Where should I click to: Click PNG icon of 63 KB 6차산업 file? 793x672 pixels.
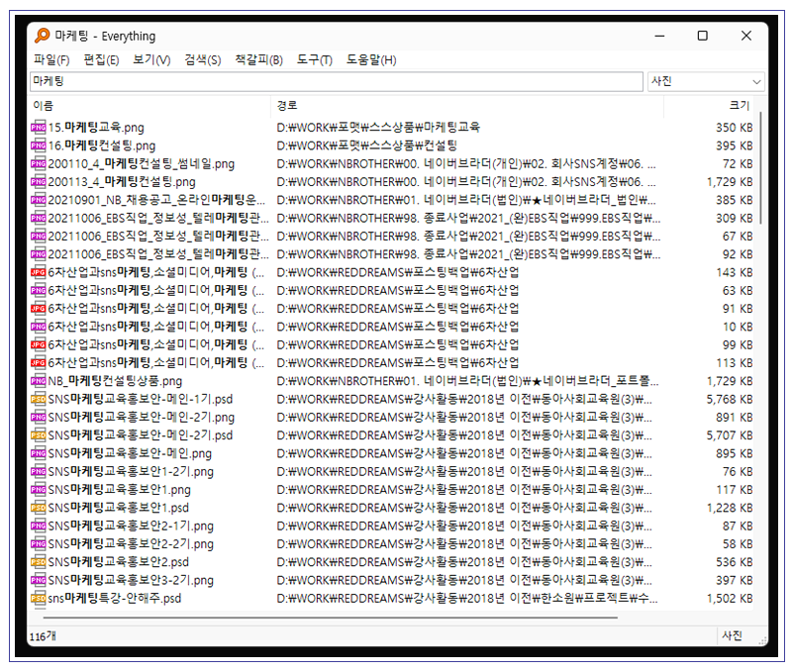pyautogui.click(x=38, y=290)
